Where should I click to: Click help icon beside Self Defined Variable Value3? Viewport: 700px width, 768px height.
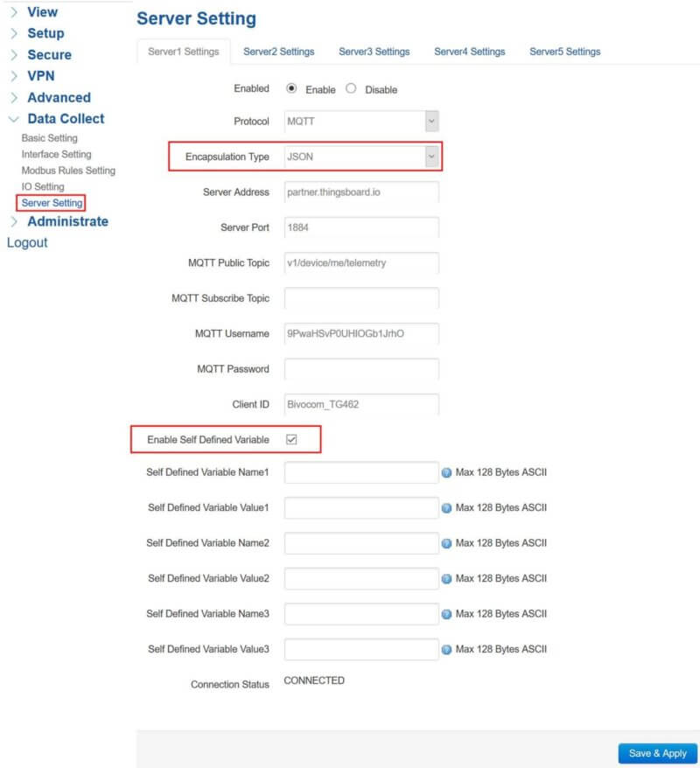click(446, 650)
